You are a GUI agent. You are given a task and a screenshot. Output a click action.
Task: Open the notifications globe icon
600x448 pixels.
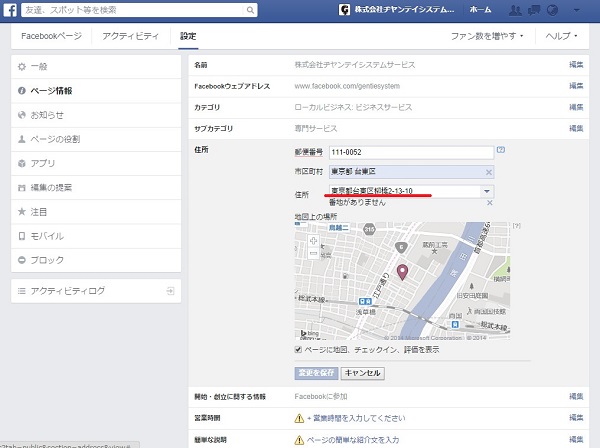[552, 10]
